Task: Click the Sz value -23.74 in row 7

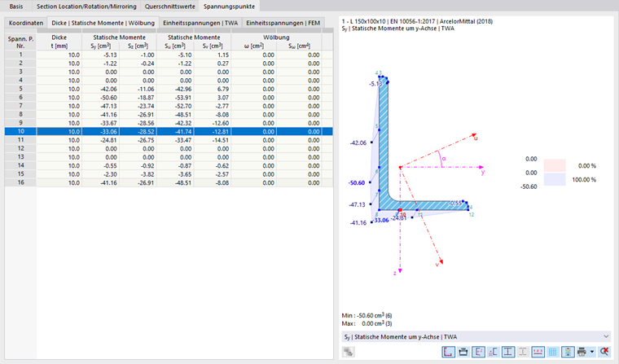Action: coord(138,106)
